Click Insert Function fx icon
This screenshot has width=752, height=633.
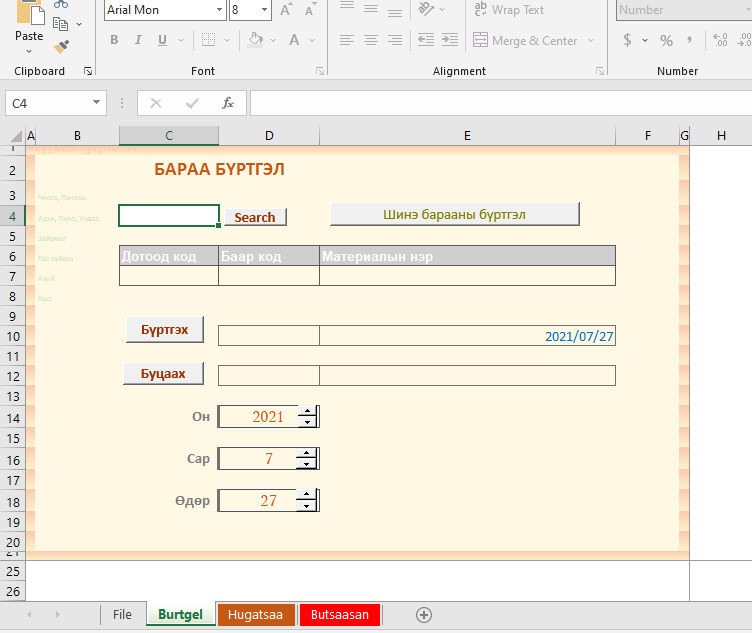228,103
